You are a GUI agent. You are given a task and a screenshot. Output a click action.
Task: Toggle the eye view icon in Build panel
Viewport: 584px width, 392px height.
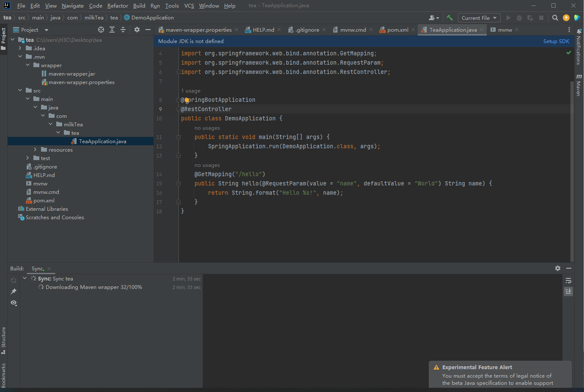pos(14,303)
